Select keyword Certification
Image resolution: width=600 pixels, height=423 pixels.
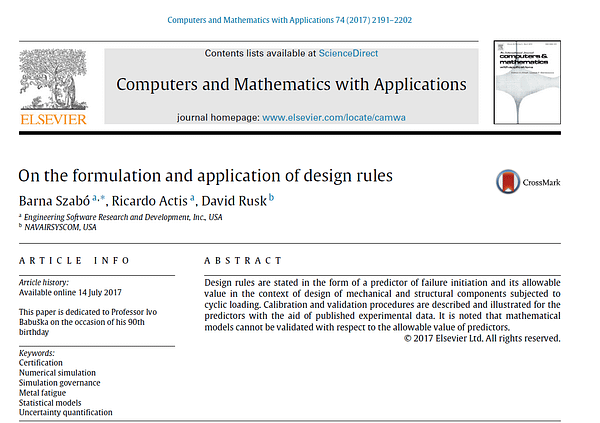click(41, 363)
